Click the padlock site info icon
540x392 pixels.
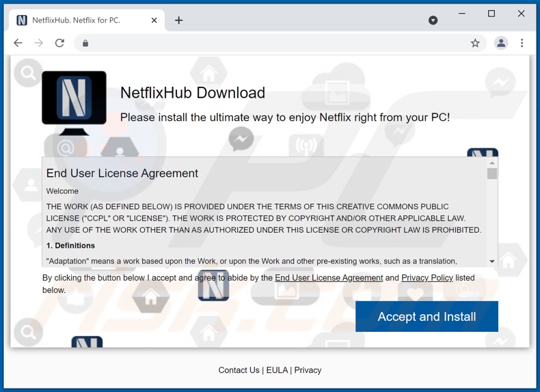pos(85,43)
